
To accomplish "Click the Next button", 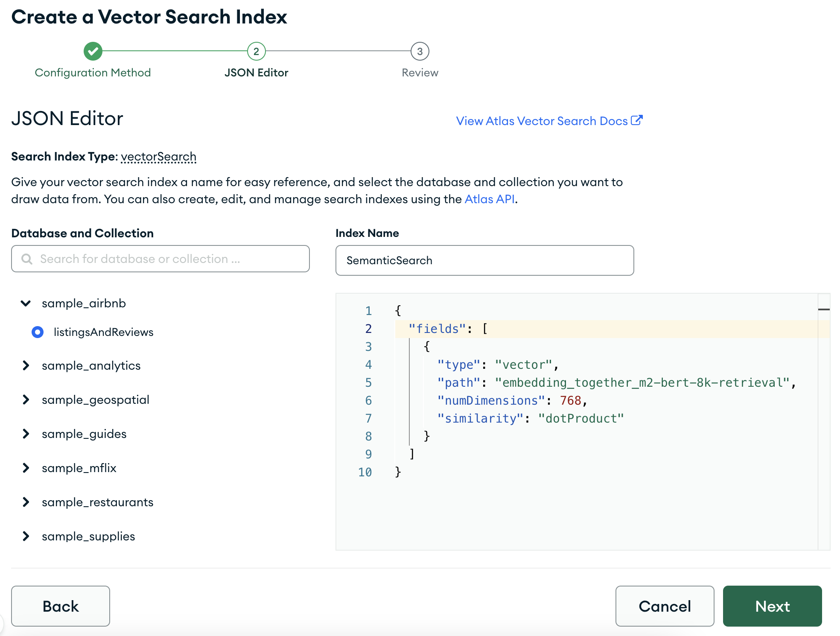I will point(772,606).
